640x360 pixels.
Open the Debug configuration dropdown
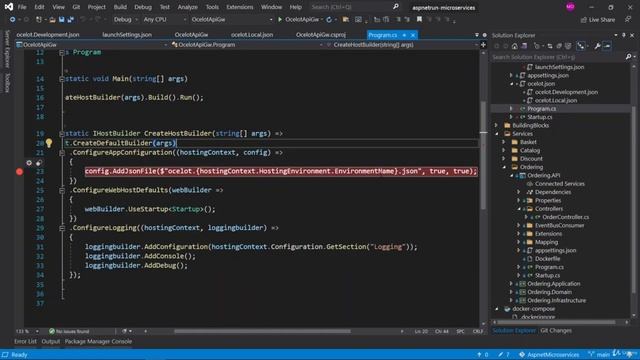coord(125,19)
